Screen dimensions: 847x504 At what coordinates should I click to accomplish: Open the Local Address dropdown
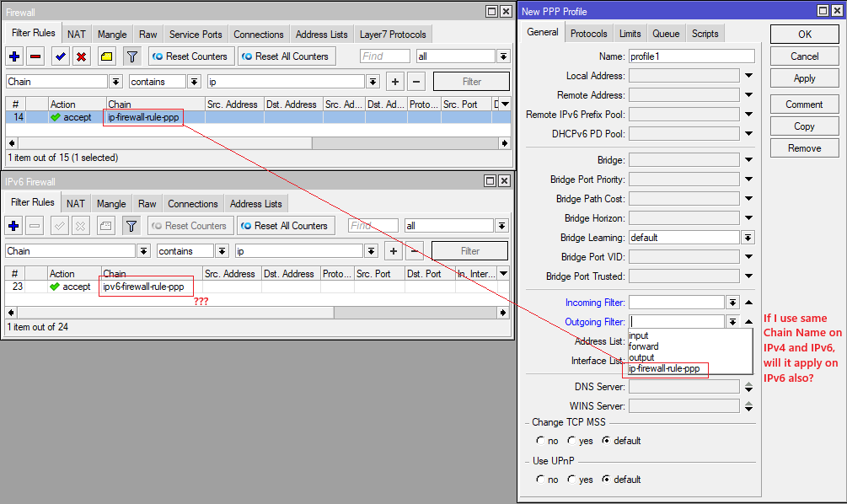point(748,75)
